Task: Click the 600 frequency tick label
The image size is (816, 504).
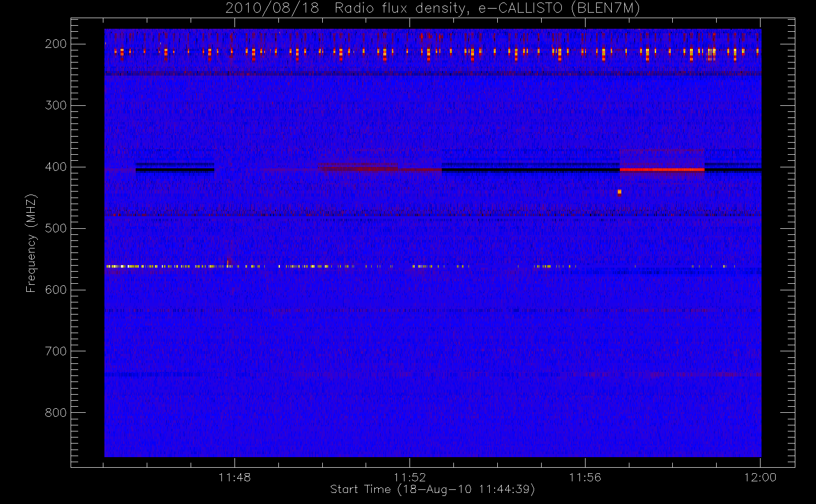Action: 55,290
